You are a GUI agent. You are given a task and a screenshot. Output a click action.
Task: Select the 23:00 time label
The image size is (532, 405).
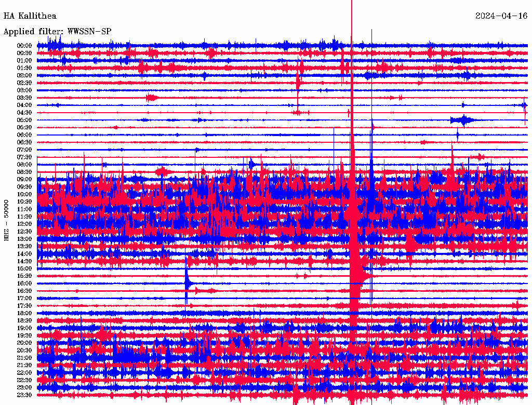pos(24,388)
